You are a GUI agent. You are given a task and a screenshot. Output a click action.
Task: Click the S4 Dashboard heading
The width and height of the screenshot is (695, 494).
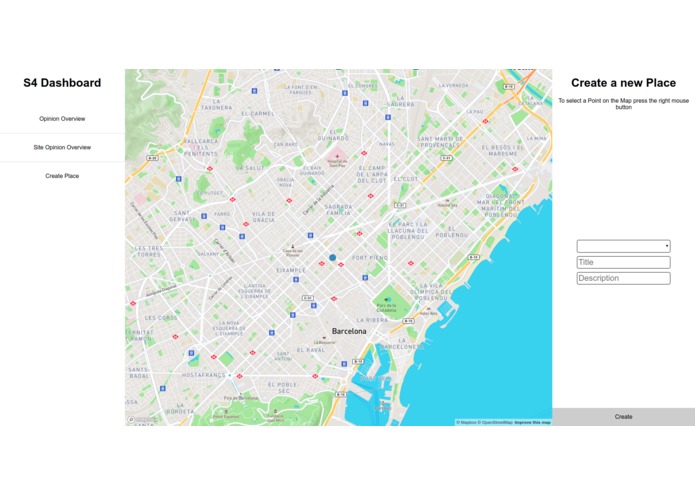coord(62,83)
